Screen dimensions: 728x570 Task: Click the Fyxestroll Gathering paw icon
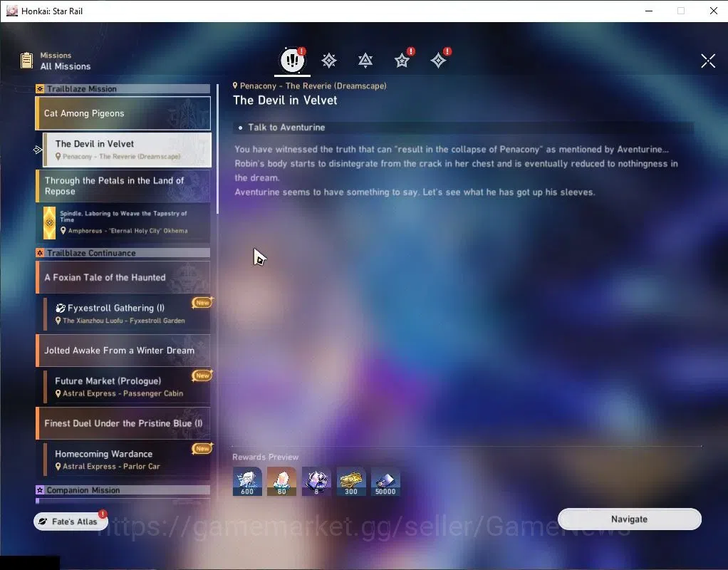click(x=61, y=308)
